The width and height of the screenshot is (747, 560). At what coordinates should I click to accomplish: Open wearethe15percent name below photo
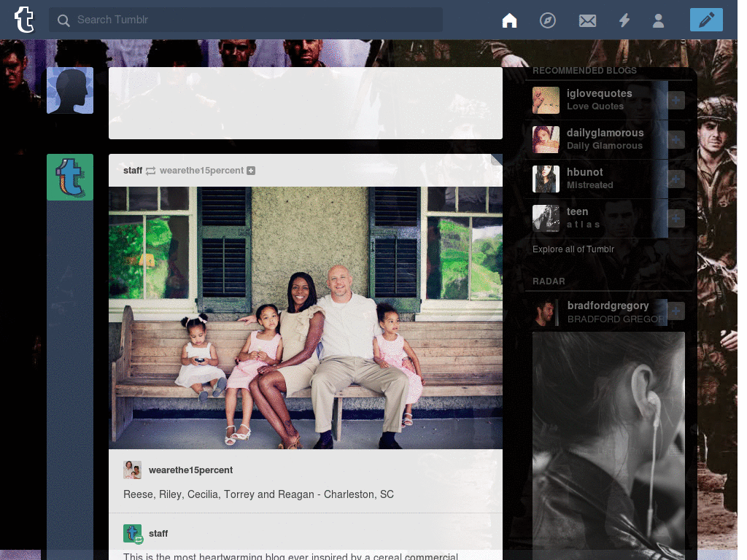click(190, 470)
